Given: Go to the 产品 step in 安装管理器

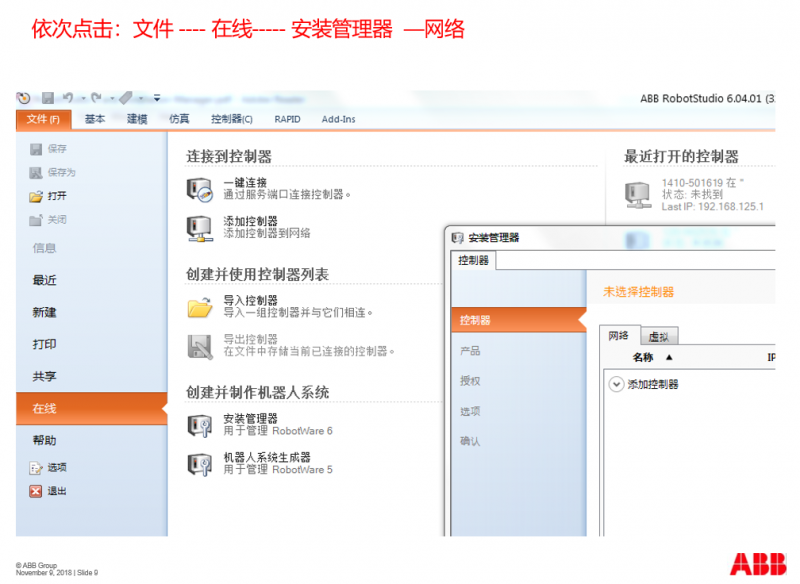Looking at the screenshot, I should pyautogui.click(x=470, y=351).
